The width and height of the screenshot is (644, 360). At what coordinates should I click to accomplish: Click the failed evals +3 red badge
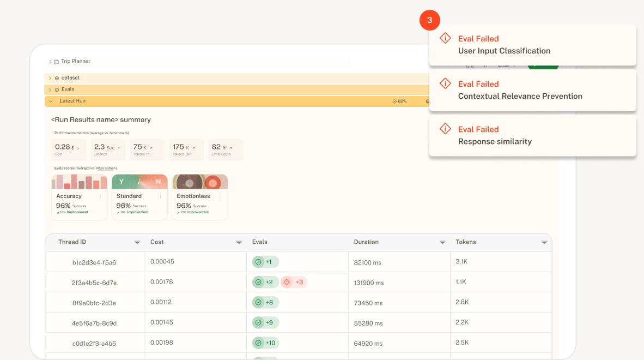(x=294, y=282)
